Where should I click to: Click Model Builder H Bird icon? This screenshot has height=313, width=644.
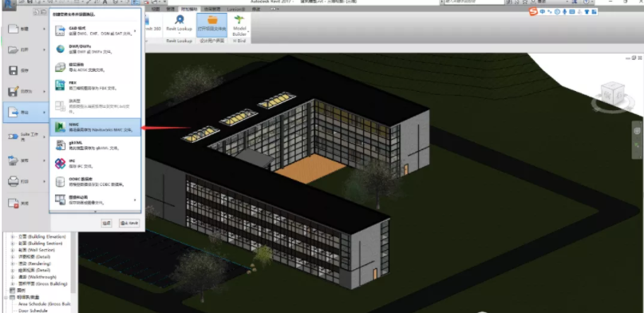(239, 20)
